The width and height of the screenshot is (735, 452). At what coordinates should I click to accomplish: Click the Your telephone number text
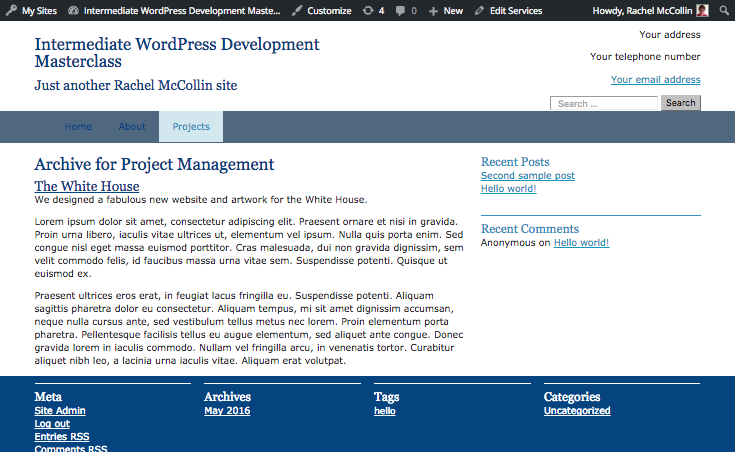point(645,57)
